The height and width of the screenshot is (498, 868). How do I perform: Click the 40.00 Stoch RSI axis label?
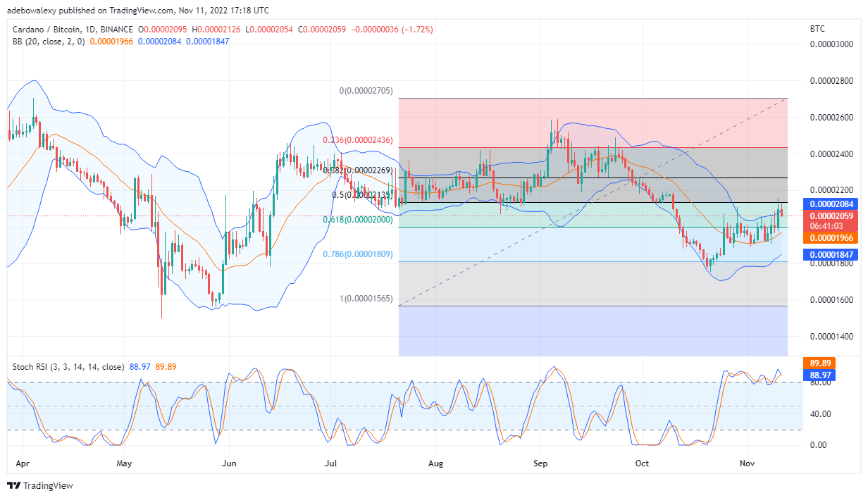[x=821, y=413]
